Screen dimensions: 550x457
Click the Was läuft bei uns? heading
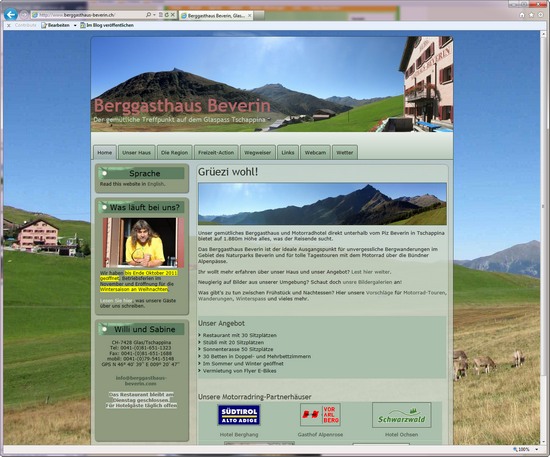click(x=145, y=207)
